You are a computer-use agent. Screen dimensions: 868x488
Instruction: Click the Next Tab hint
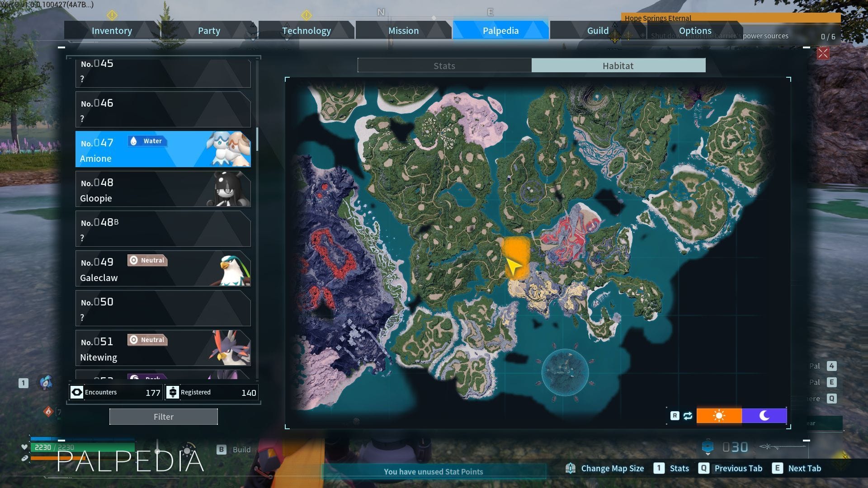[805, 469]
